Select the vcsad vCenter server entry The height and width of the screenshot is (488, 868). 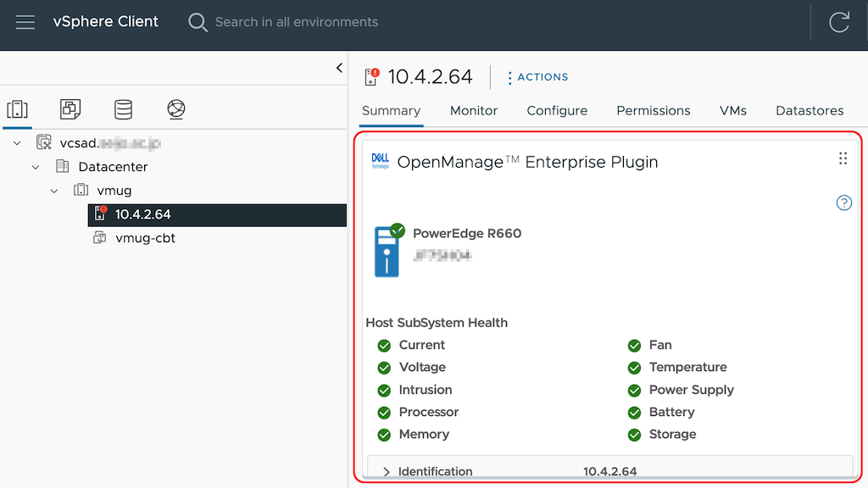click(109, 143)
